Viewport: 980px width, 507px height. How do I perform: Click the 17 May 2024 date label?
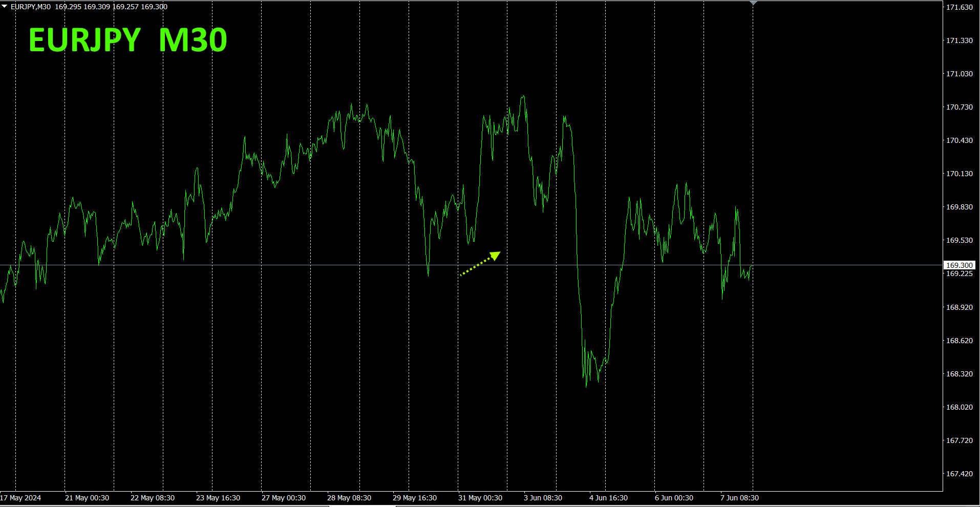(x=20, y=498)
